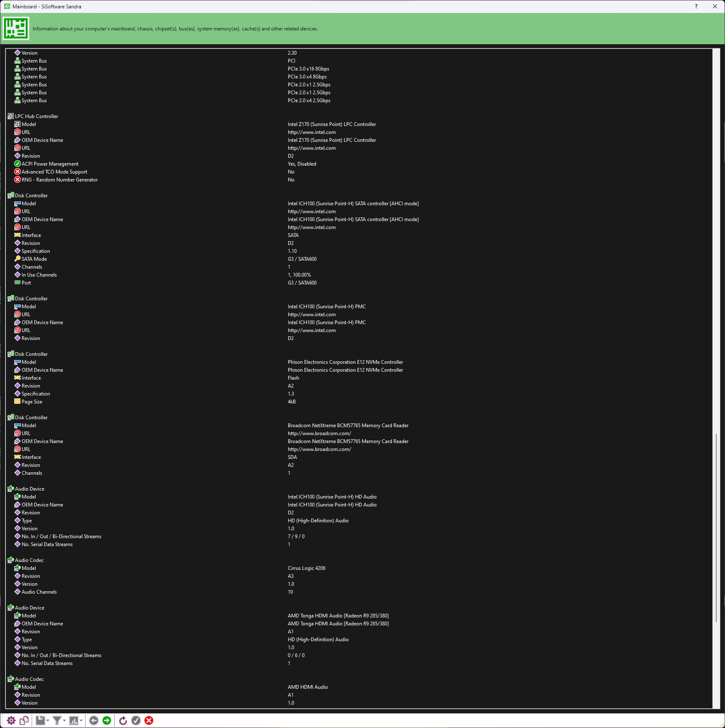
Task: Click the Save floppy disk icon
Action: 40,720
